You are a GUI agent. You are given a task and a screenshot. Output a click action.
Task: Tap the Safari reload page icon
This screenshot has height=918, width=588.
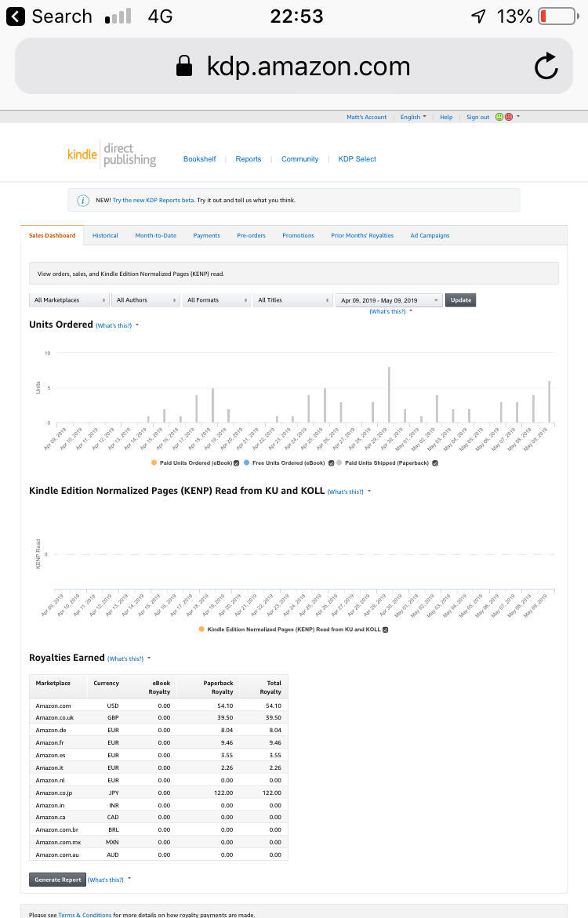coord(546,67)
